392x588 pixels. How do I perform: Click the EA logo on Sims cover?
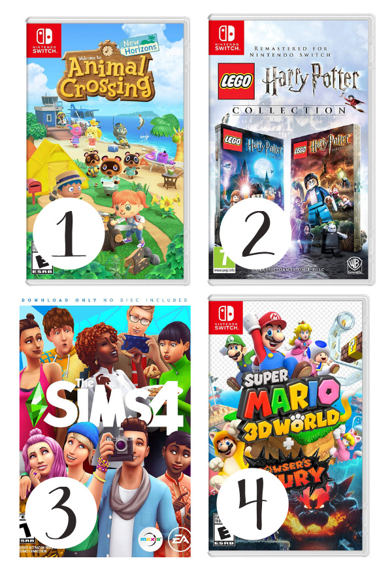pyautogui.click(x=180, y=540)
